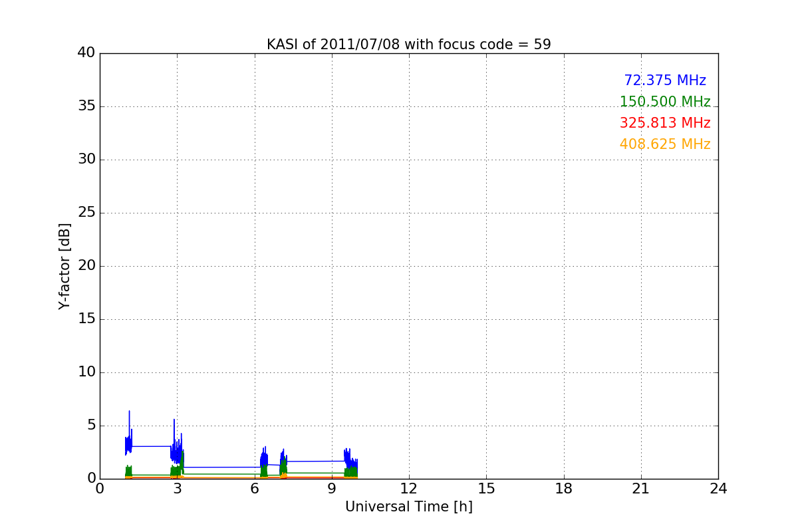Click the y-axis tick label 30
This screenshot has width=798, height=532.
(86, 160)
